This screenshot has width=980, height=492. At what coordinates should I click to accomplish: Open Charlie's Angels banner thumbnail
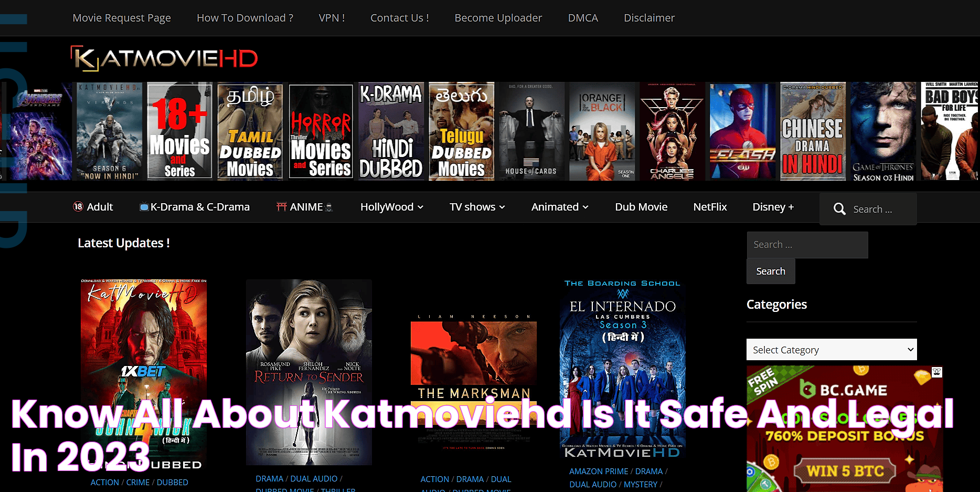point(672,131)
